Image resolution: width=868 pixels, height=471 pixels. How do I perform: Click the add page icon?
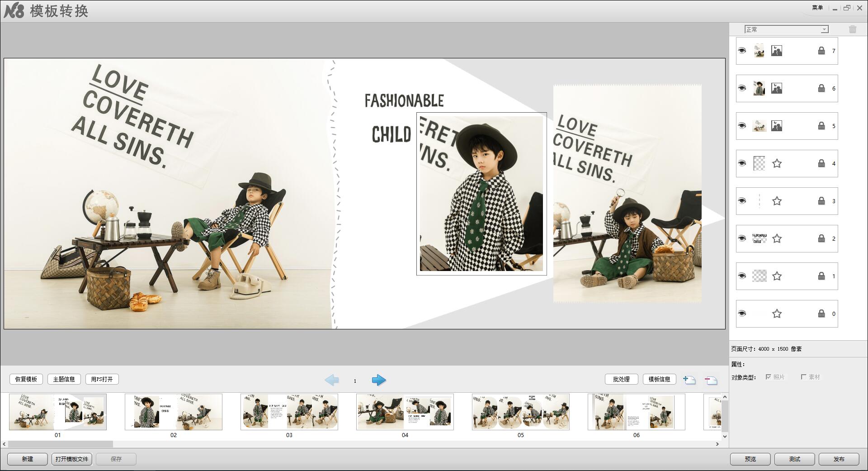pos(689,380)
